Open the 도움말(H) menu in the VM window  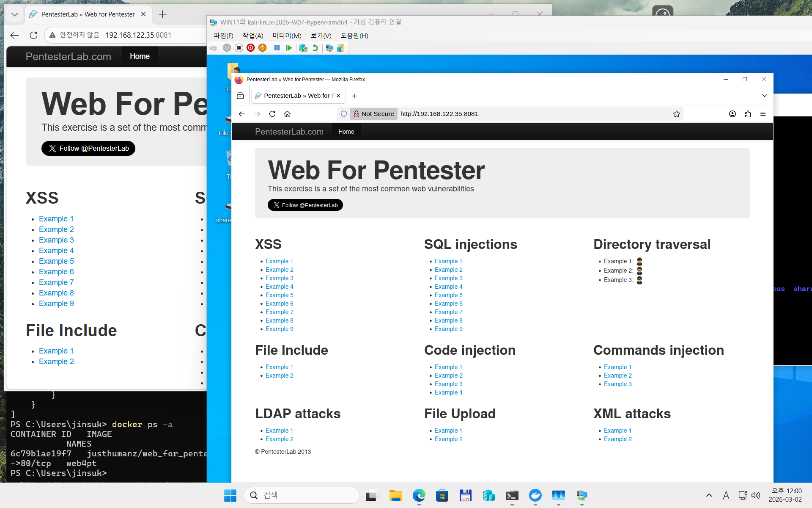(x=354, y=36)
